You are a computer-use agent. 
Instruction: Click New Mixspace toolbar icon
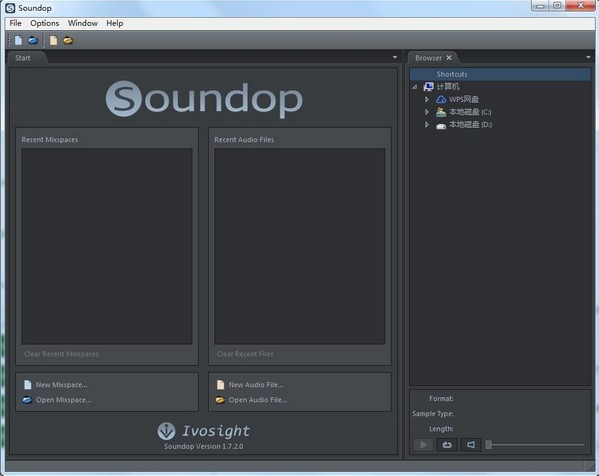[x=18, y=40]
